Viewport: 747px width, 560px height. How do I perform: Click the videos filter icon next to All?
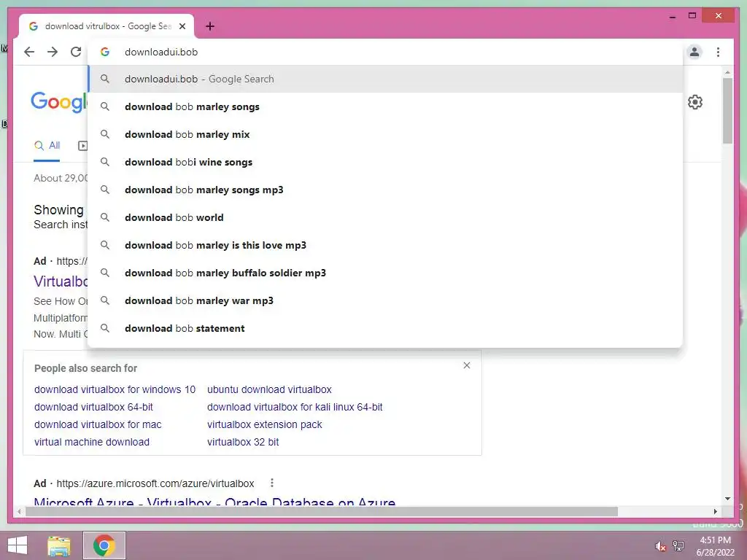(x=83, y=146)
